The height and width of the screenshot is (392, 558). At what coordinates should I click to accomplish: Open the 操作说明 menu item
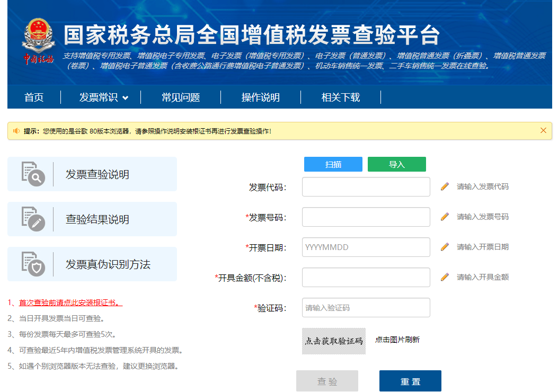(260, 97)
